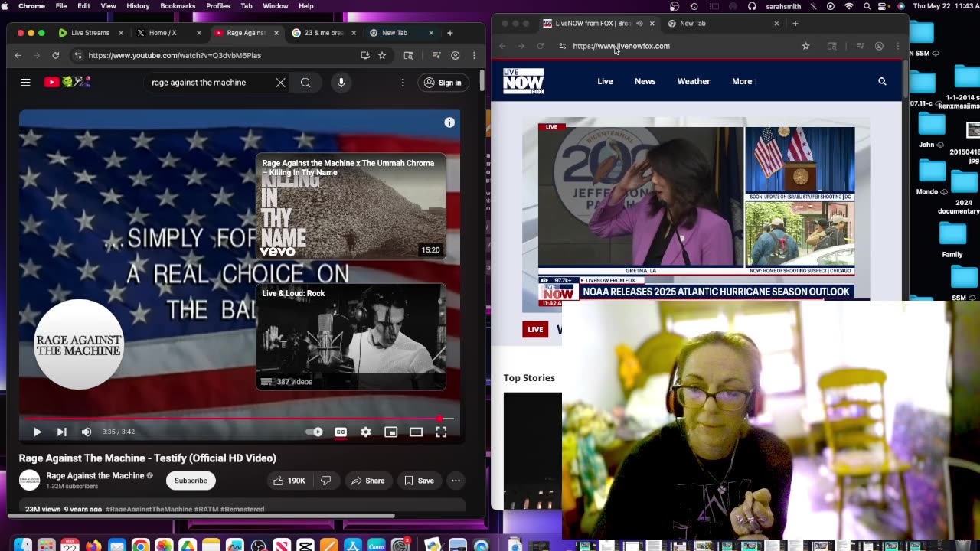Viewport: 980px width, 551px height.
Task: Open the Live & Loud: Rock playlist
Action: (351, 337)
